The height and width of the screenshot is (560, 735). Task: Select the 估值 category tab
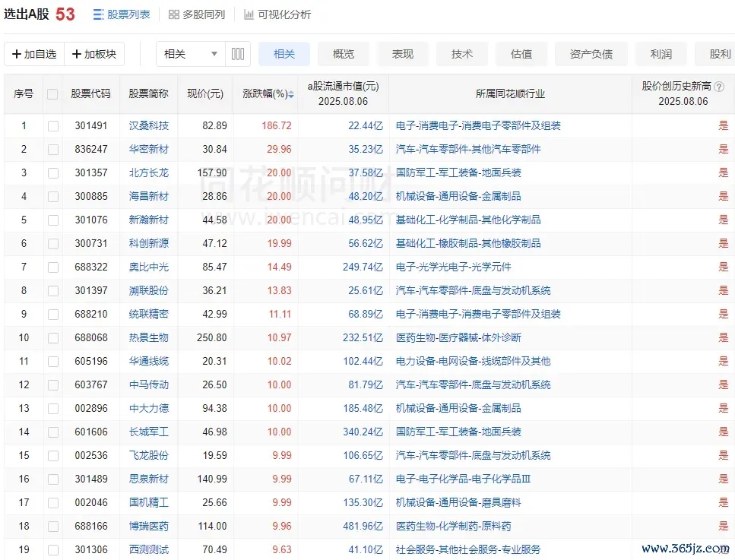[521, 54]
